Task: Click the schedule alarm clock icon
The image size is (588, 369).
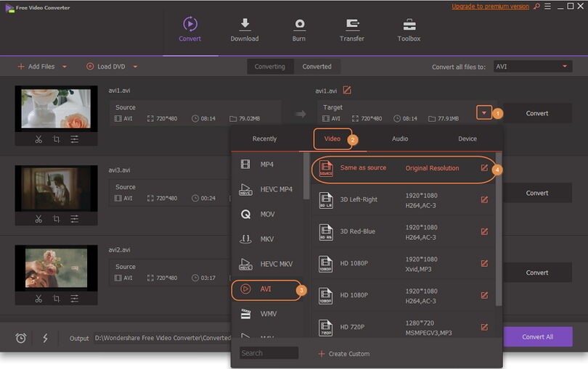Action: pos(21,338)
